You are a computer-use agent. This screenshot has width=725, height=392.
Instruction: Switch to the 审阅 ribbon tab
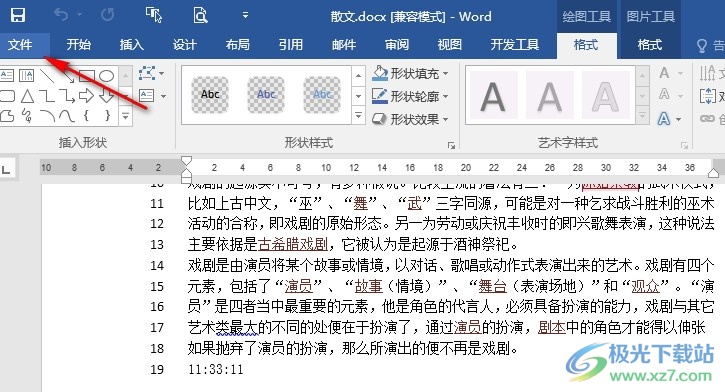[397, 45]
